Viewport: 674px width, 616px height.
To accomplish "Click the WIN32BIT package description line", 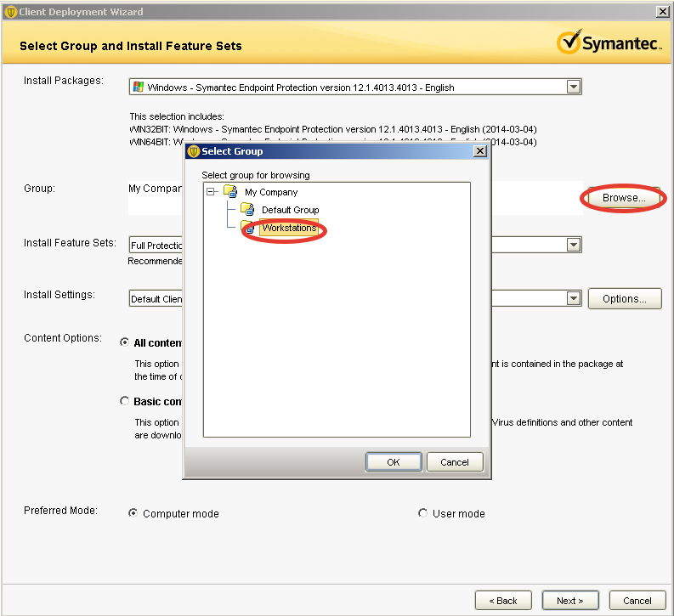I will tap(333, 129).
